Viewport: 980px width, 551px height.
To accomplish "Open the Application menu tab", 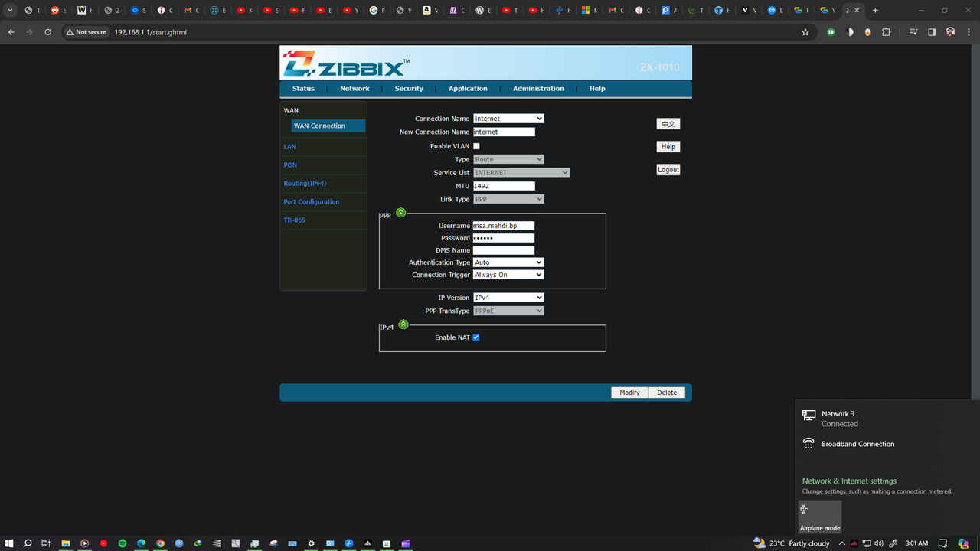I will click(x=468, y=89).
